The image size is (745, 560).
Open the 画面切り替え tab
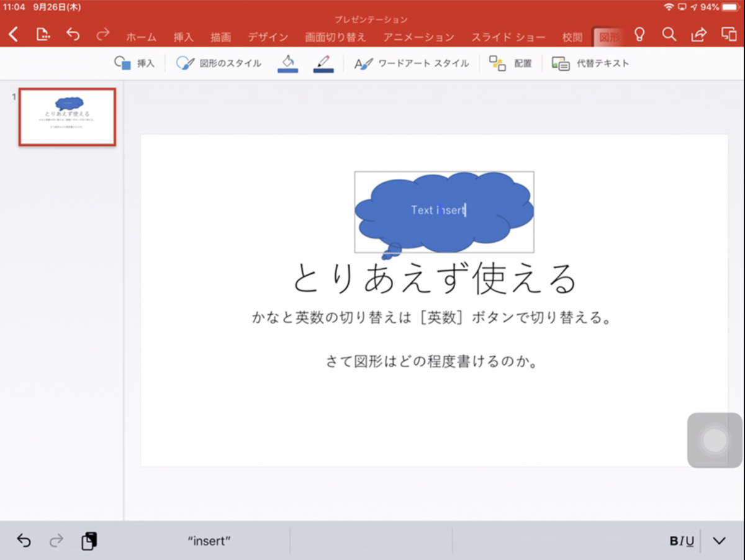pos(336,37)
